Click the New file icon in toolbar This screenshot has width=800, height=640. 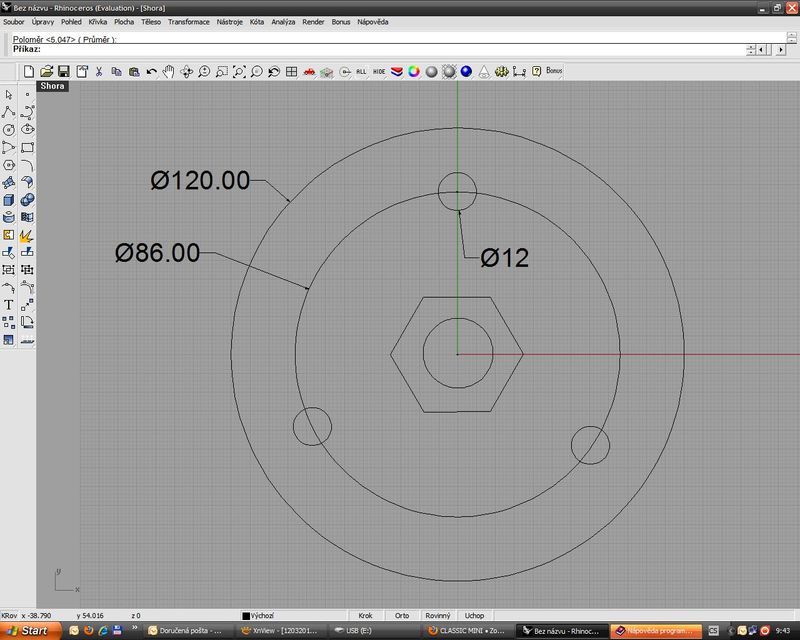pos(29,71)
